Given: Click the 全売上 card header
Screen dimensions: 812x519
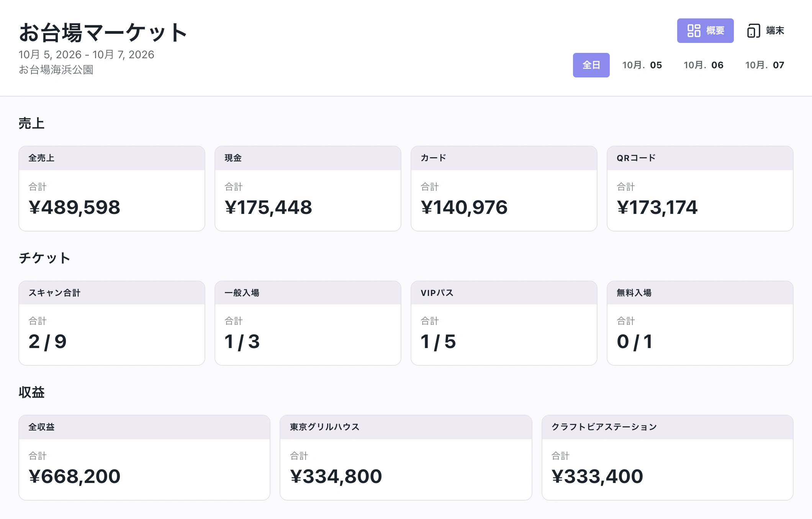Looking at the screenshot, I should pos(112,158).
